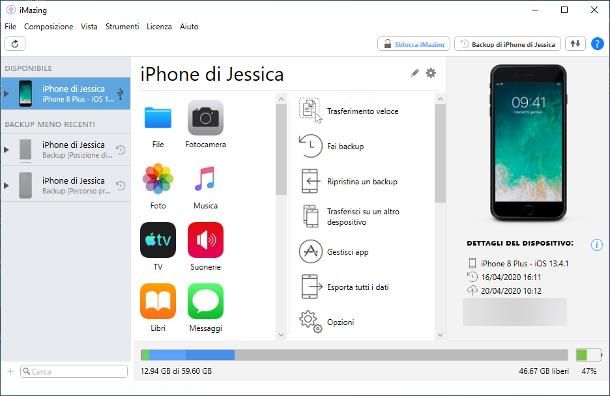Click USB connection icon on selected device

click(120, 93)
